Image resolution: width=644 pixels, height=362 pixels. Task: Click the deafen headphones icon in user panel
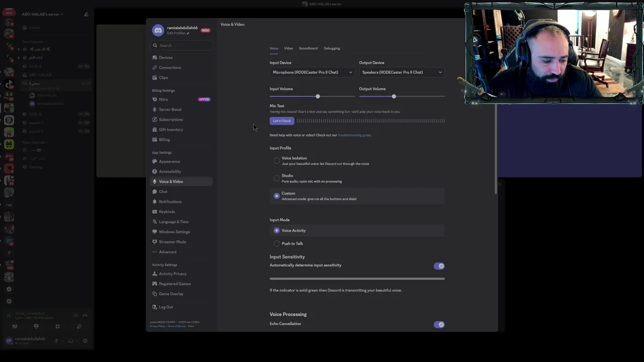coord(71,340)
